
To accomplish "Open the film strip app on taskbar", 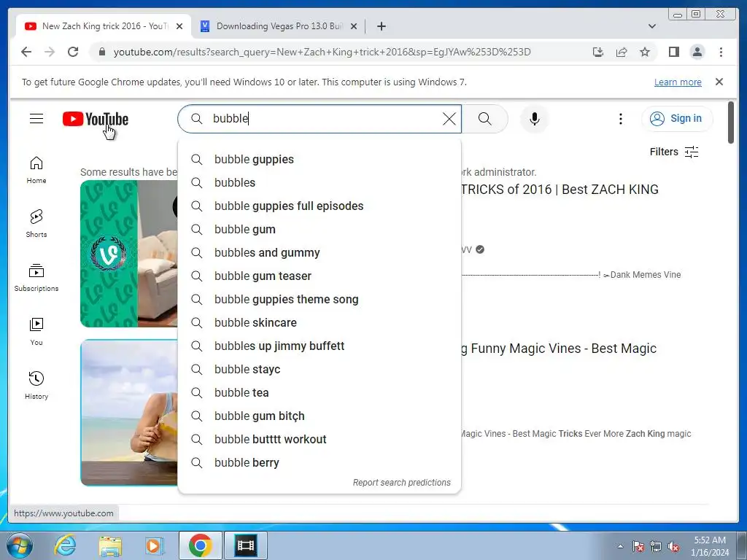I will click(x=246, y=545).
